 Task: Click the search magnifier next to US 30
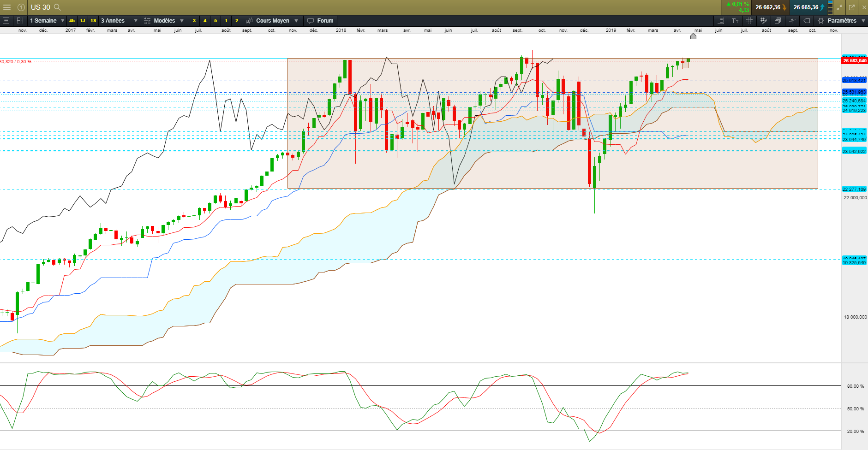tap(57, 7)
